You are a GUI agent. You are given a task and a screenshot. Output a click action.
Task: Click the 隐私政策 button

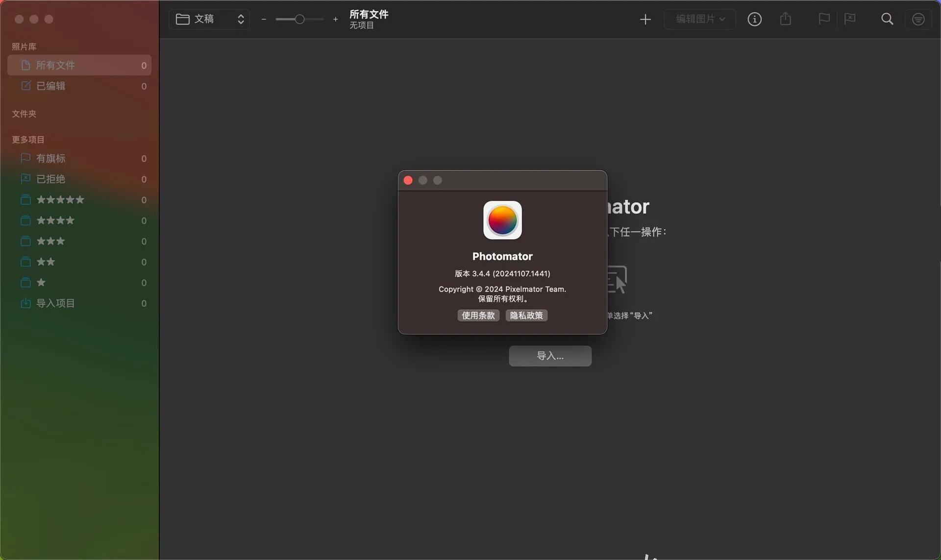526,316
